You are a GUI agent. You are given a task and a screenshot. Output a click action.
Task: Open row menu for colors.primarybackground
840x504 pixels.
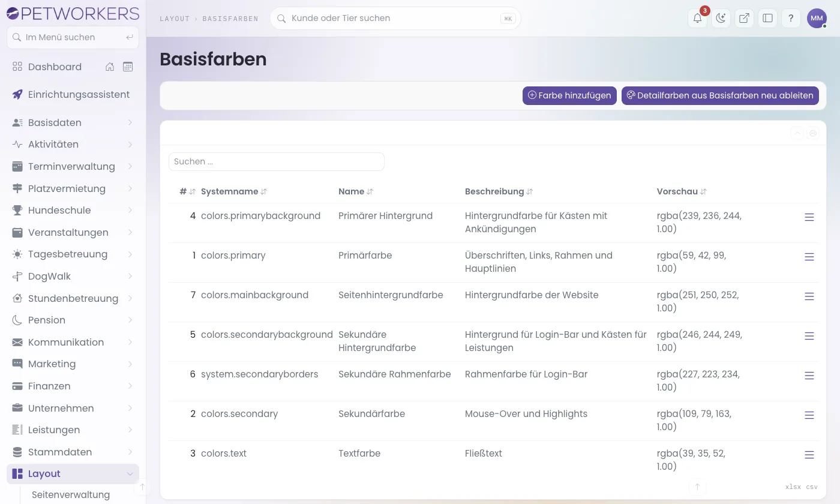tap(809, 217)
